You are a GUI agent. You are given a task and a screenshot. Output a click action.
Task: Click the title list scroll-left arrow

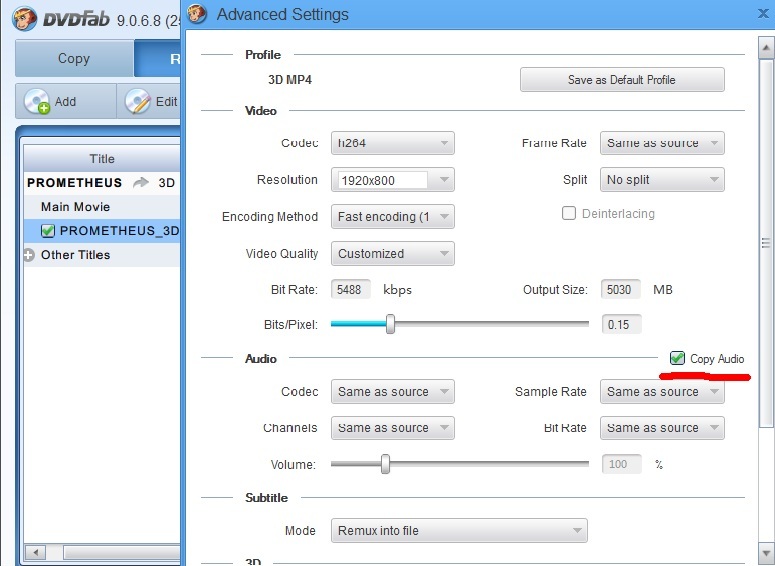pos(35,552)
